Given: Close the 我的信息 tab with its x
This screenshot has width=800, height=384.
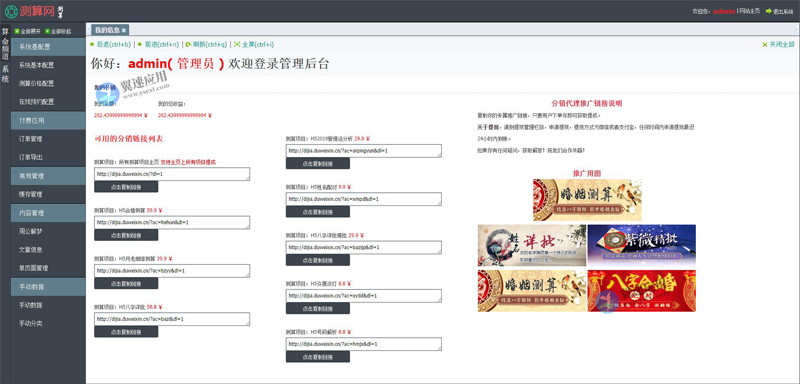Looking at the screenshot, I should coord(123,31).
